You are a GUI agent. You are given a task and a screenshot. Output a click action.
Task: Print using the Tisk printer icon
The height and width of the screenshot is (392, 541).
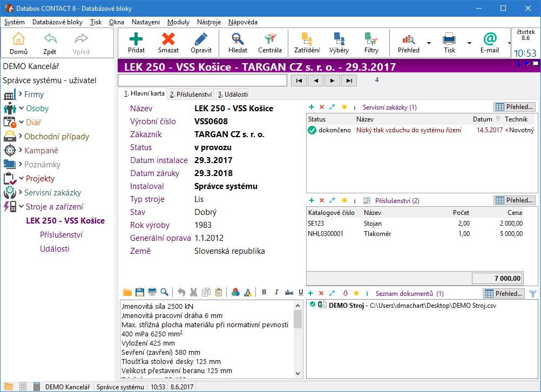pos(449,43)
